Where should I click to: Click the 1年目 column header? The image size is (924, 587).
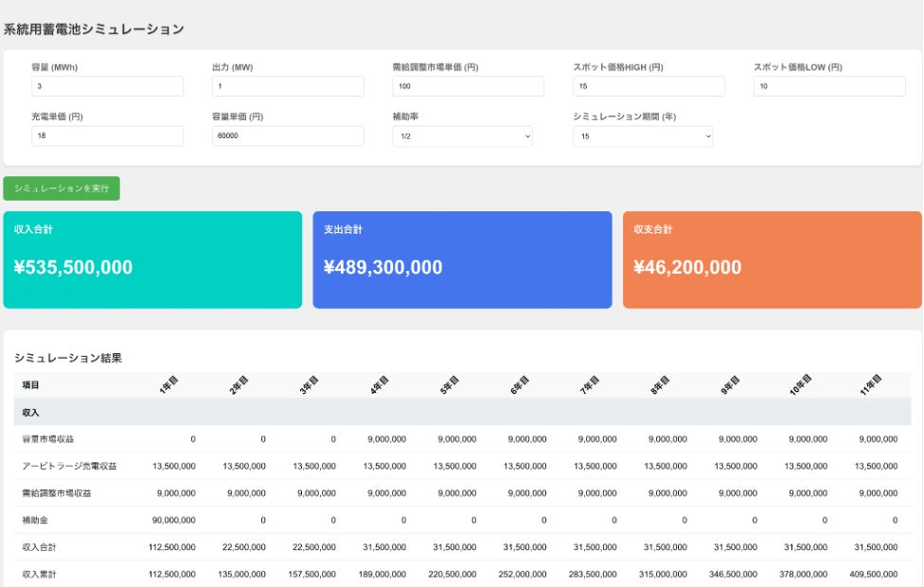coord(169,384)
